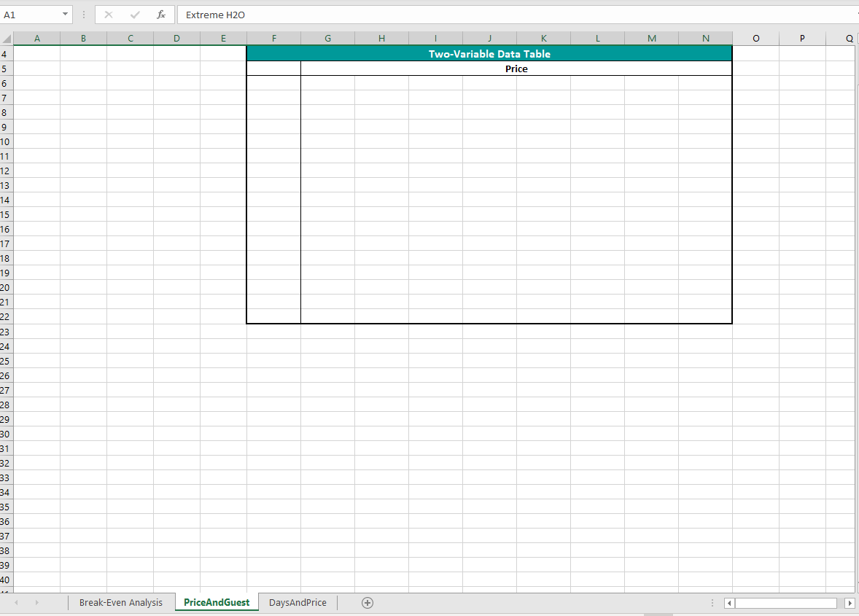859x616 pixels.
Task: Click the New Sheet plus icon
Action: (x=368, y=603)
